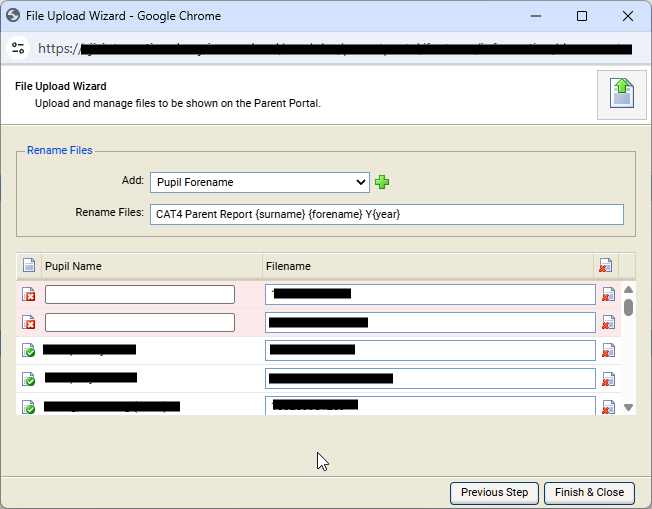The image size is (652, 509).
Task: Remove the fourth file row with its delete icon
Action: (x=608, y=379)
